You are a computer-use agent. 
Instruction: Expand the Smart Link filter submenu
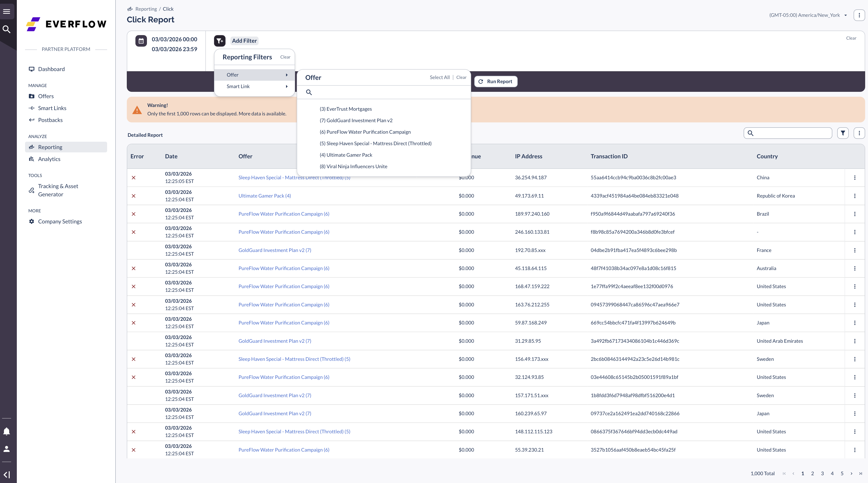tap(287, 86)
